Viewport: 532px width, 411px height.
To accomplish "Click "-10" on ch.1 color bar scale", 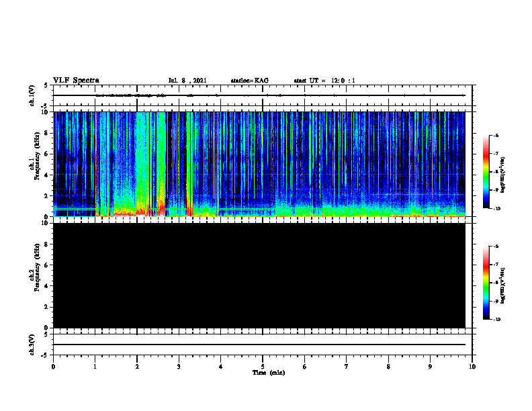I will [496, 208].
